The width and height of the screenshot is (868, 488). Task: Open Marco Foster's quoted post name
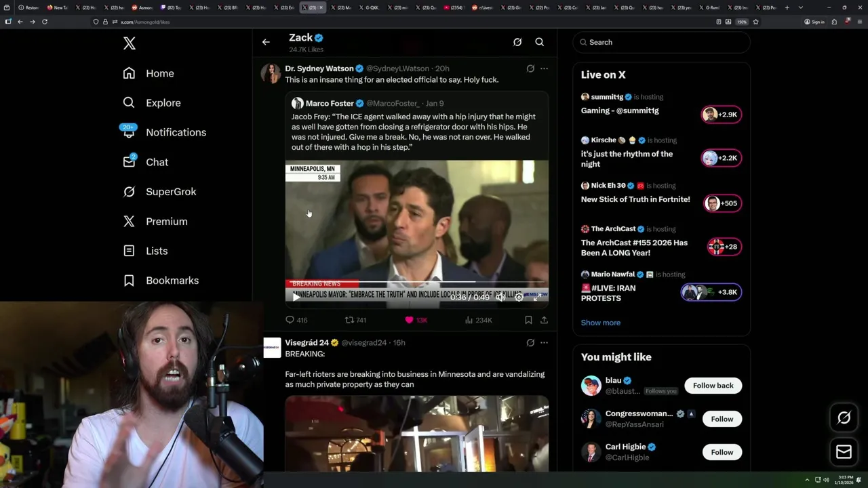tap(330, 103)
